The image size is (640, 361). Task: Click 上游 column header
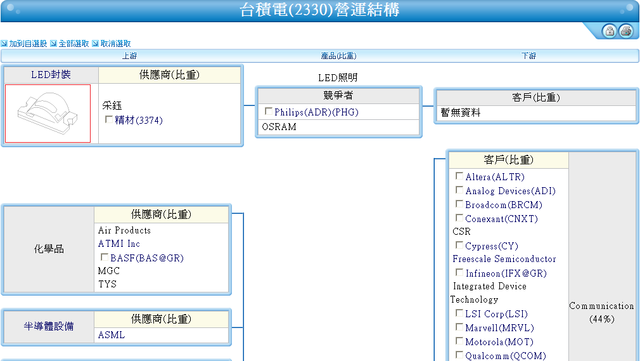129,56
